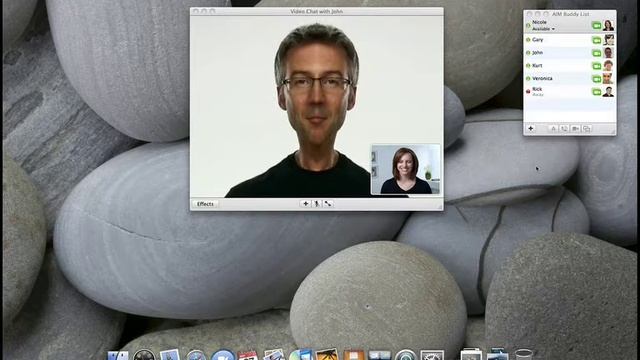640x360 pixels.
Task: Open System Preferences from the Dock
Action: (x=432, y=355)
